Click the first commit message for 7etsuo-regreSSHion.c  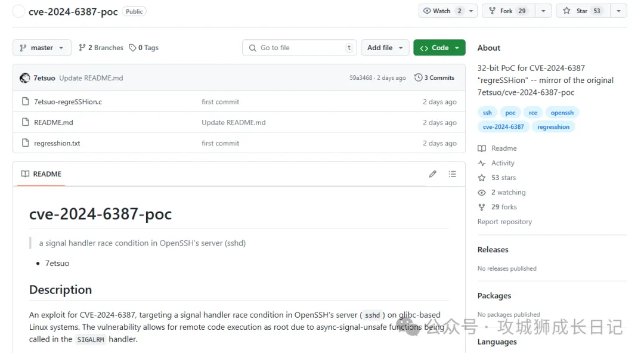[x=220, y=101]
